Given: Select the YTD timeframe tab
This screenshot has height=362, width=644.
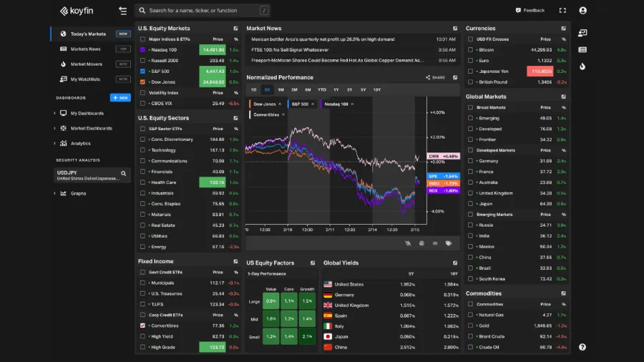Looking at the screenshot, I should click(321, 90).
